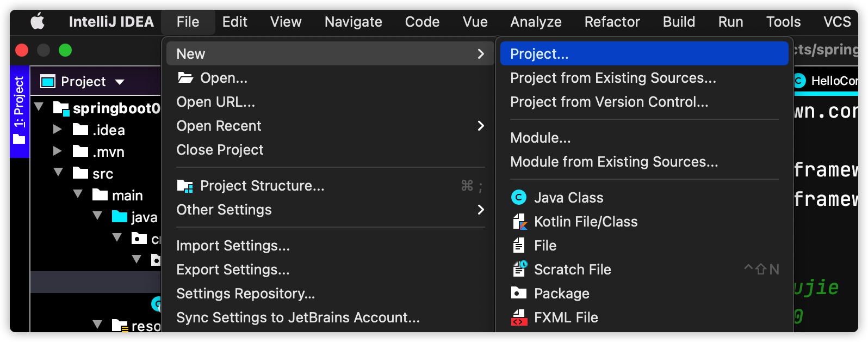The image size is (868, 342).
Task: Click the blue java source folder icon
Action: (x=120, y=217)
